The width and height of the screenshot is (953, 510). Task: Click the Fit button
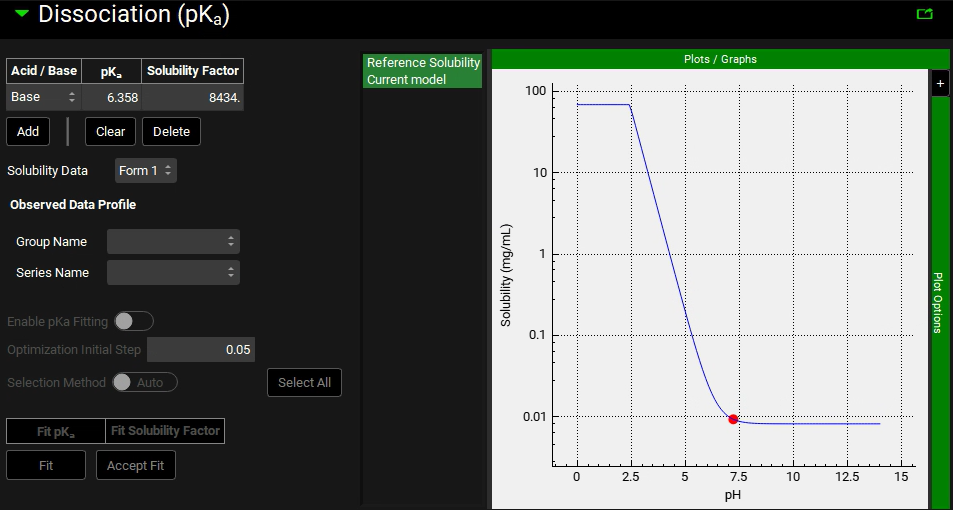(x=46, y=465)
